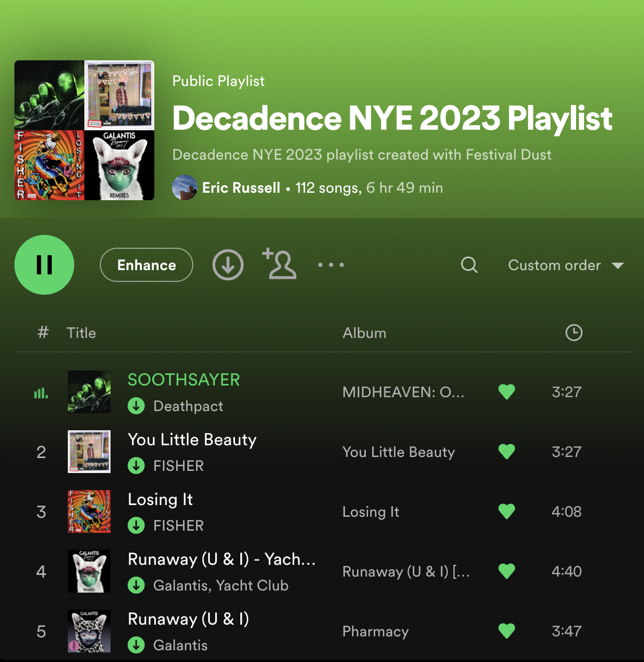Click the You Little Beauty album thumbnail
Viewport: 644px width, 662px height.
coord(89,452)
